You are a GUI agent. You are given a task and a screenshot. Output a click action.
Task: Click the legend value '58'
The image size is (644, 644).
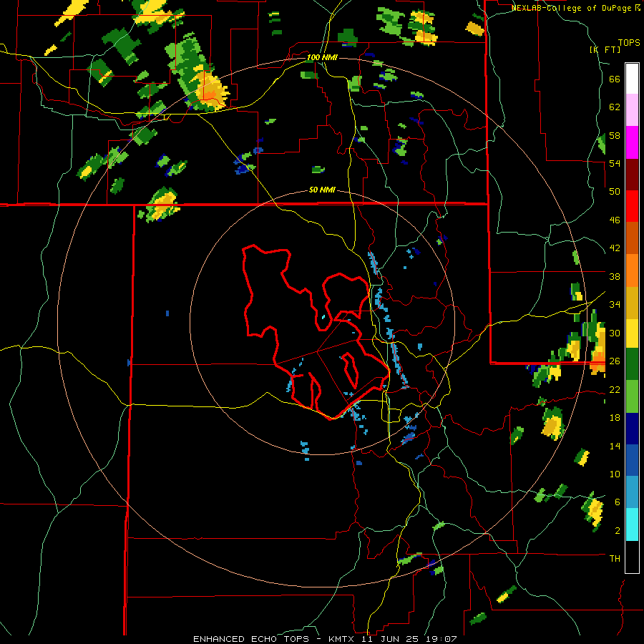point(615,135)
